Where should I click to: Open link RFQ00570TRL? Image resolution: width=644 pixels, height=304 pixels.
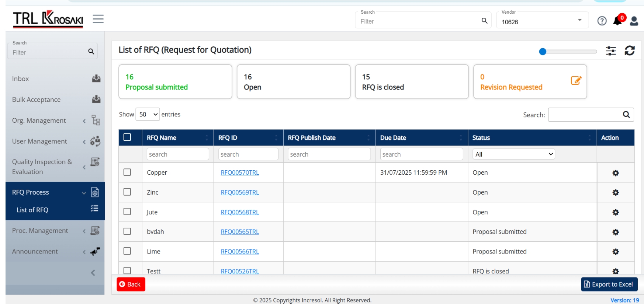(240, 172)
